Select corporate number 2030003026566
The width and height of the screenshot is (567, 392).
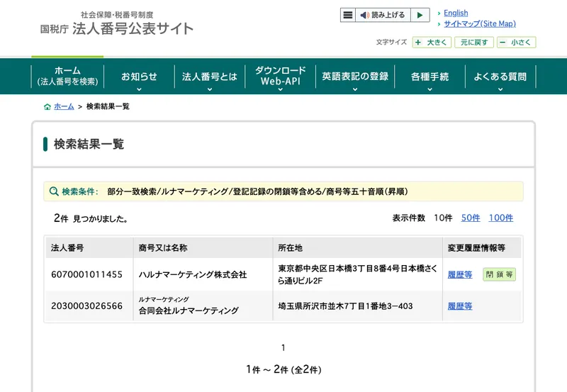coord(86,306)
